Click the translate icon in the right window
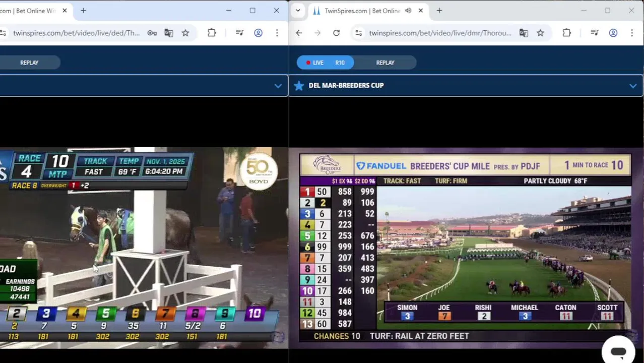The image size is (644, 363). tap(524, 33)
